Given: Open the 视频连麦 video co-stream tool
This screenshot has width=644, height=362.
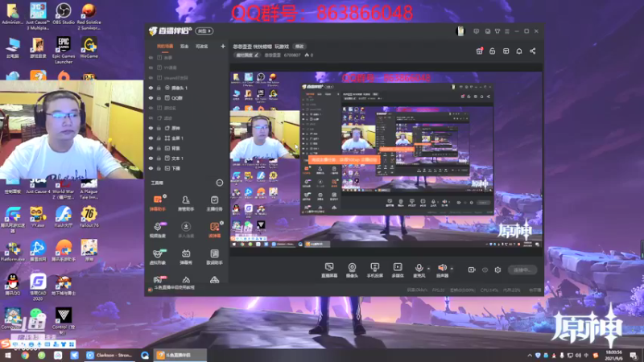Looking at the screenshot, I should (158, 230).
